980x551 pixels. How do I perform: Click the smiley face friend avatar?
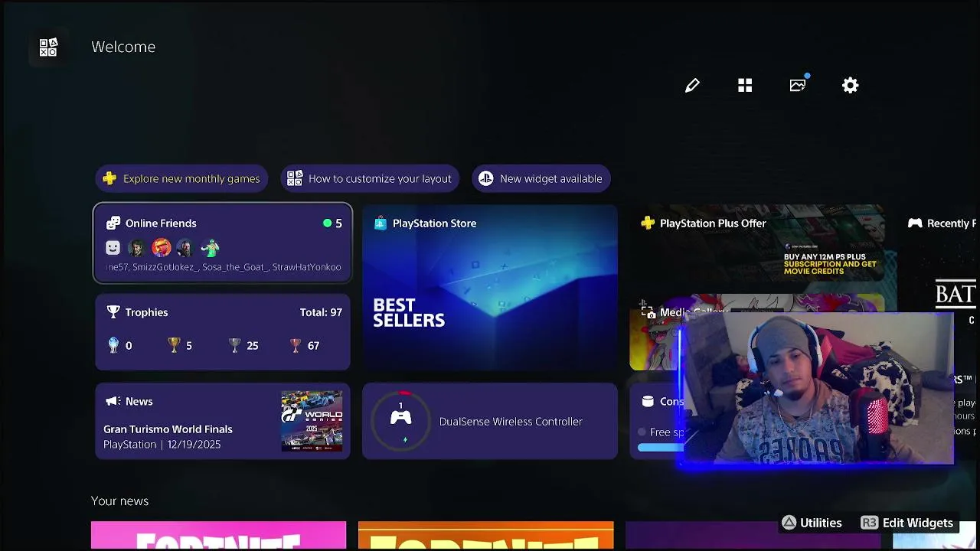point(113,247)
